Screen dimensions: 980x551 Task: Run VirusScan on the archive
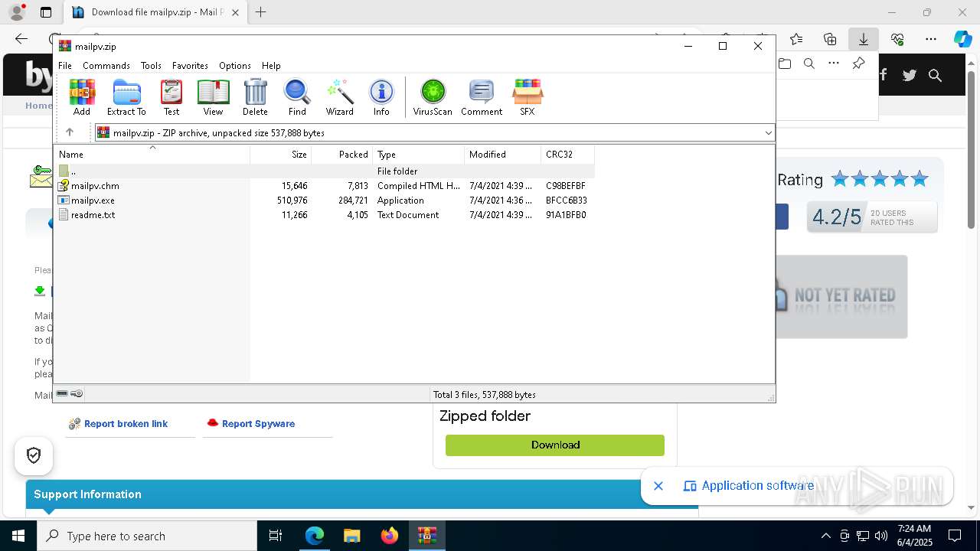pyautogui.click(x=433, y=97)
